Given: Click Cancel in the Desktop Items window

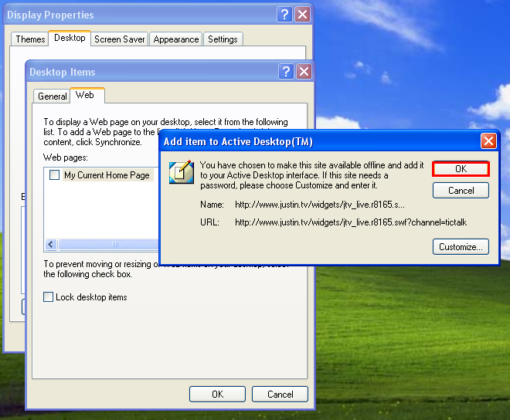Looking at the screenshot, I should [x=280, y=394].
